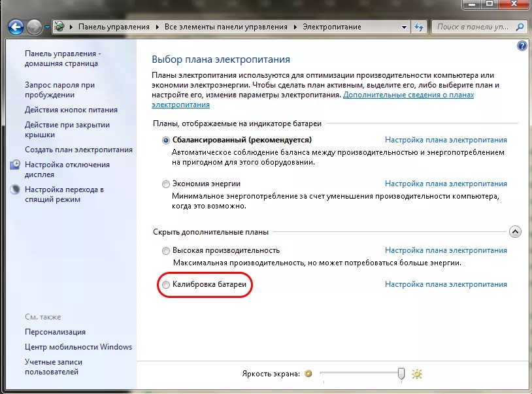
Task: Click the bright sun icon by brightness slider
Action: coord(417,374)
